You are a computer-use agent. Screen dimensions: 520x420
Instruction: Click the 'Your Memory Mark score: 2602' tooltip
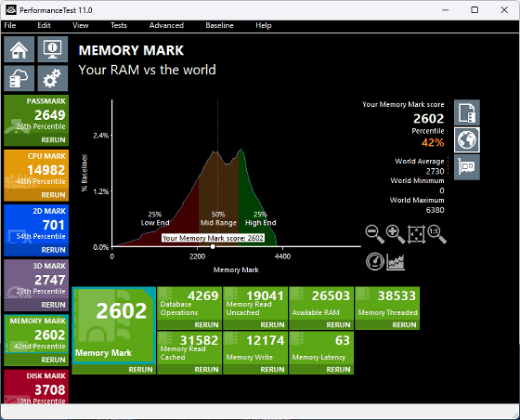tap(213, 238)
